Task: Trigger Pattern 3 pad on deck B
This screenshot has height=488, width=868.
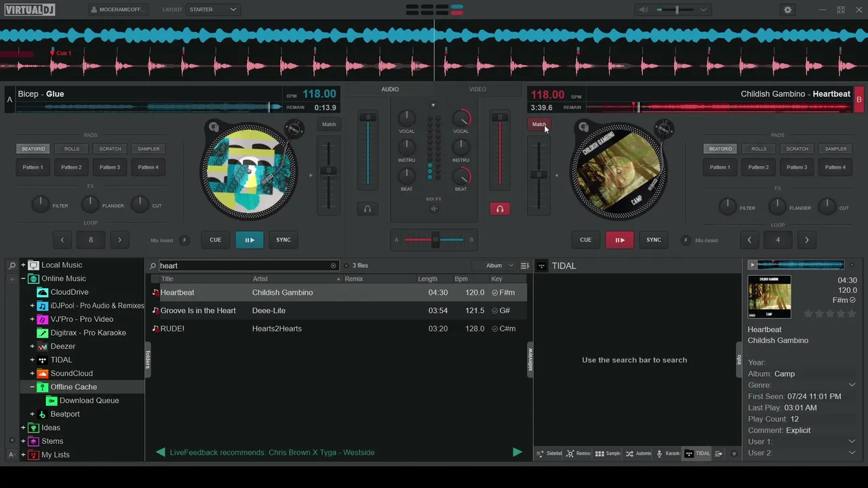Action: [797, 167]
